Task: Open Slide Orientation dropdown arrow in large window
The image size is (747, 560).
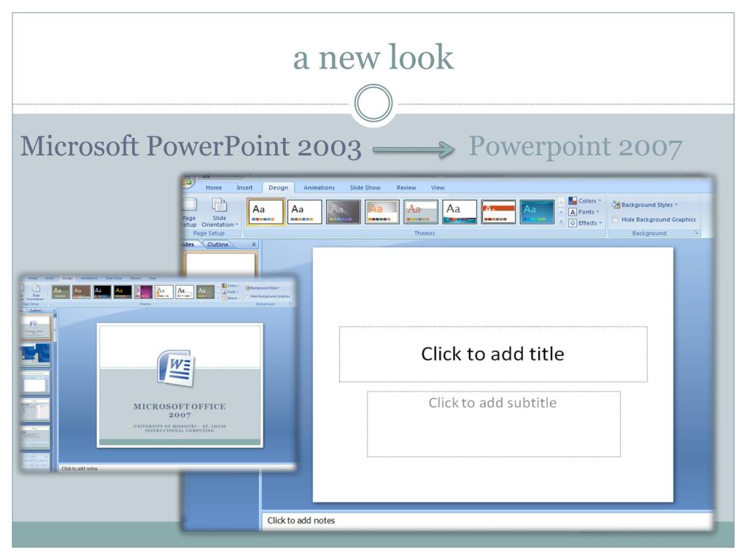Action: [x=236, y=225]
